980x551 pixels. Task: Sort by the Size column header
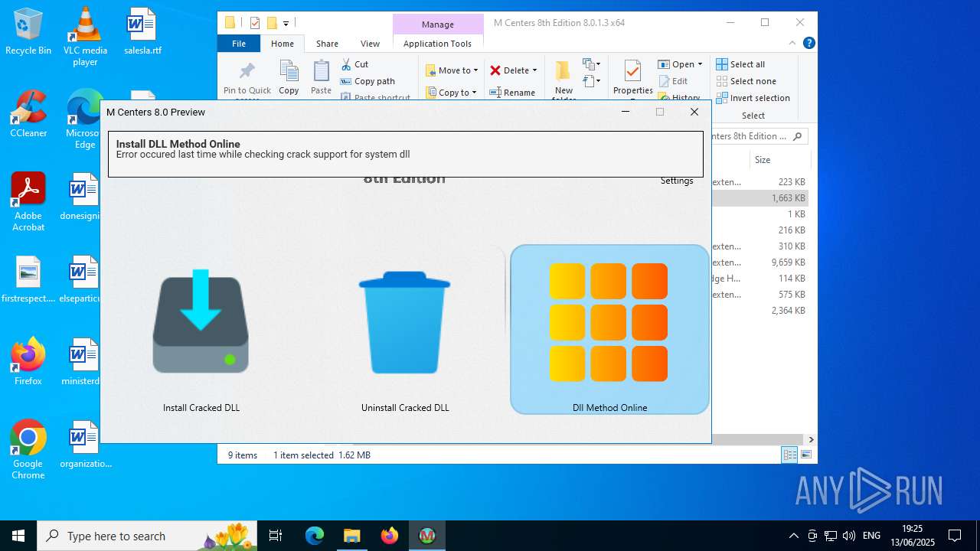coord(763,160)
